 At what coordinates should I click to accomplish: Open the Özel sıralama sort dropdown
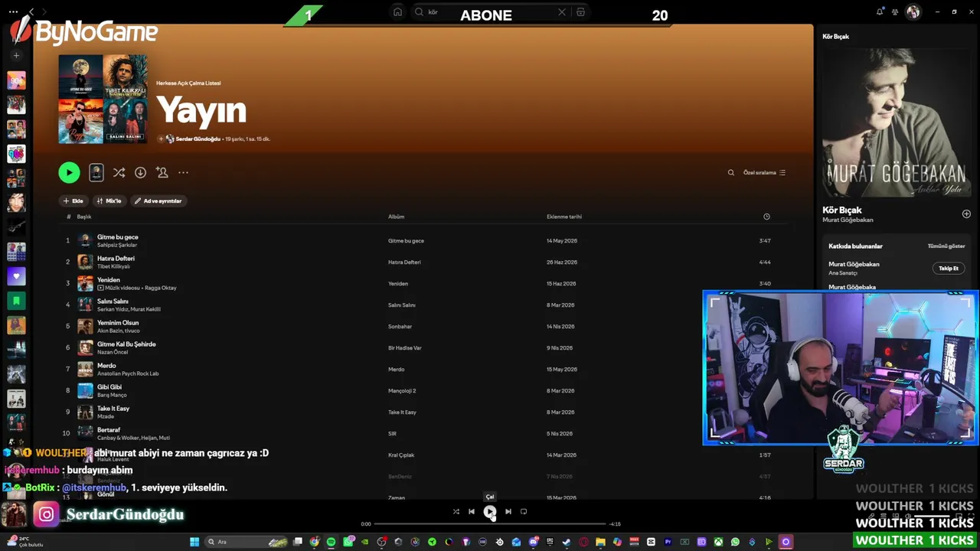click(764, 173)
